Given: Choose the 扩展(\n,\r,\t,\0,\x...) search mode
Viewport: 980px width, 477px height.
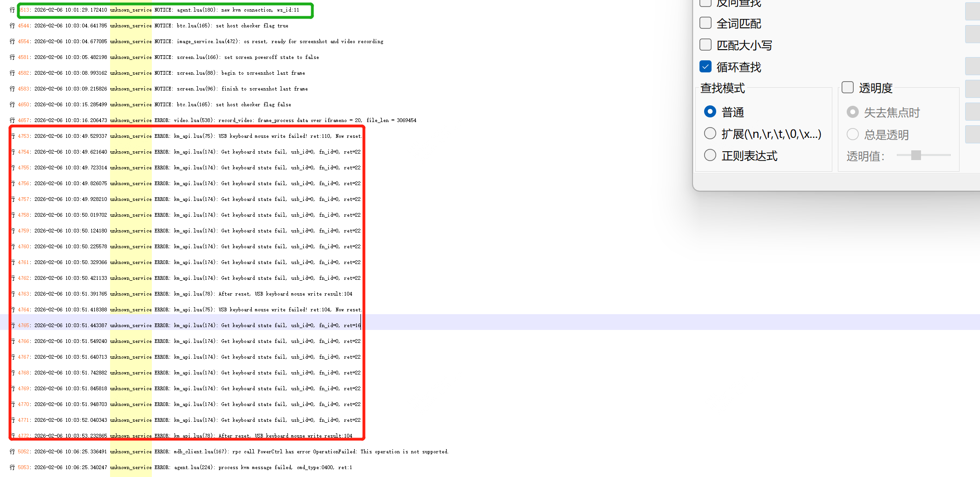Looking at the screenshot, I should (710, 134).
